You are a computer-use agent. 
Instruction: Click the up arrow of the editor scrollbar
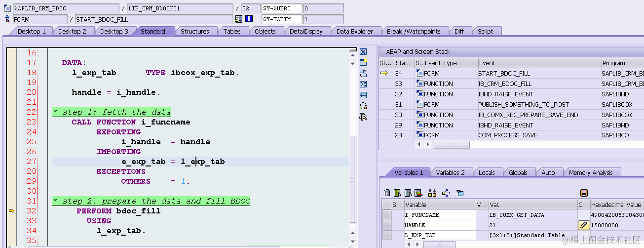pos(352,56)
